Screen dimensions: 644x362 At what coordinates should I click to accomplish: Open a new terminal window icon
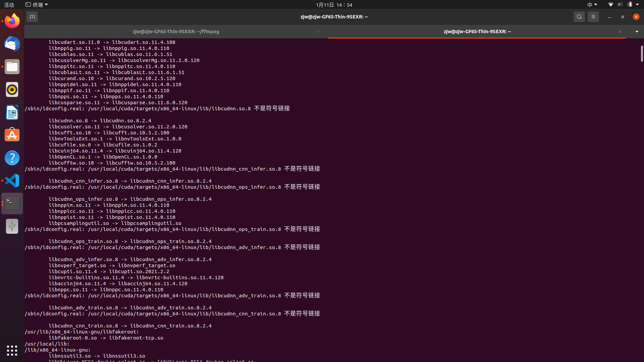pos(32,16)
